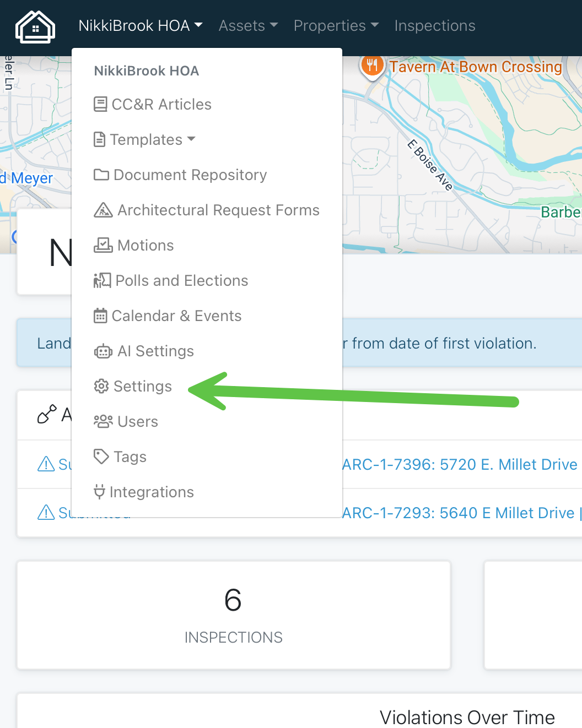The height and width of the screenshot is (728, 582).
Task: Click the Motions ballot icon
Action: [x=103, y=245]
